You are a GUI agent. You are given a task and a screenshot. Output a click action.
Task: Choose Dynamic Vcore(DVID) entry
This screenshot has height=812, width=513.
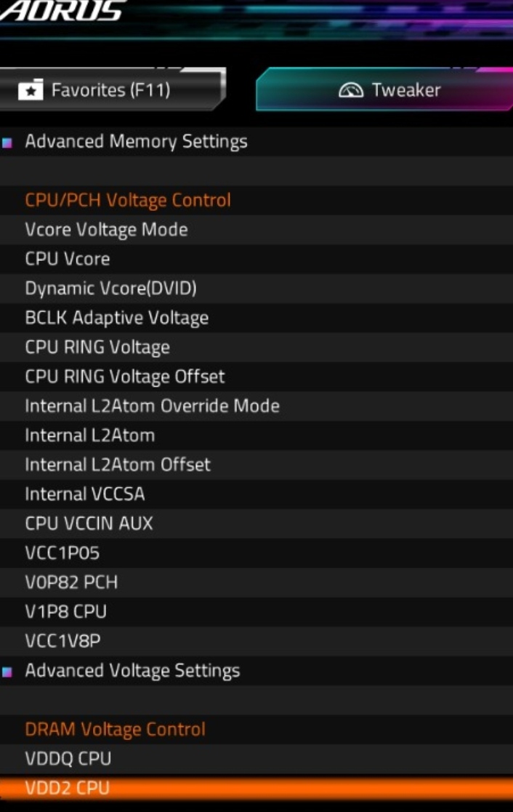[110, 289]
